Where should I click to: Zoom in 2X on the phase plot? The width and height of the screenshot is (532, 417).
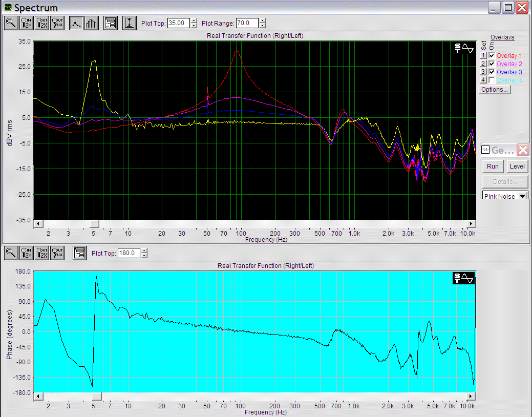27,253
